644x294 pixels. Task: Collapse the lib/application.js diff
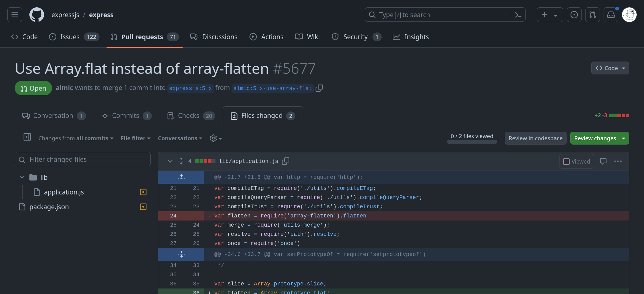[x=170, y=161]
